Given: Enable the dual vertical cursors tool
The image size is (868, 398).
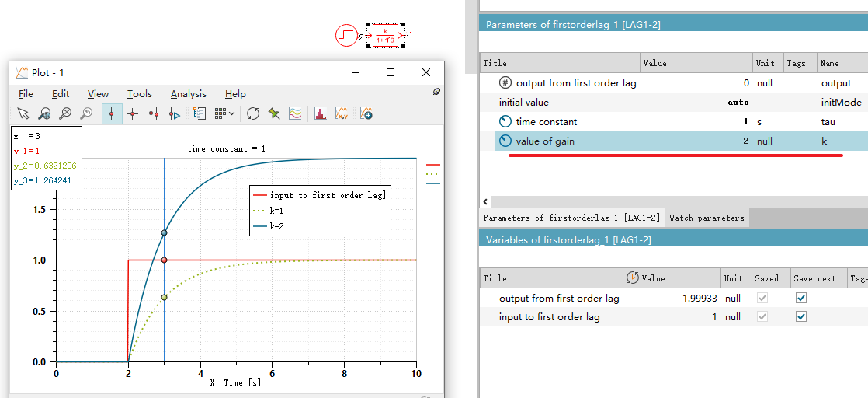Looking at the screenshot, I should [154, 113].
